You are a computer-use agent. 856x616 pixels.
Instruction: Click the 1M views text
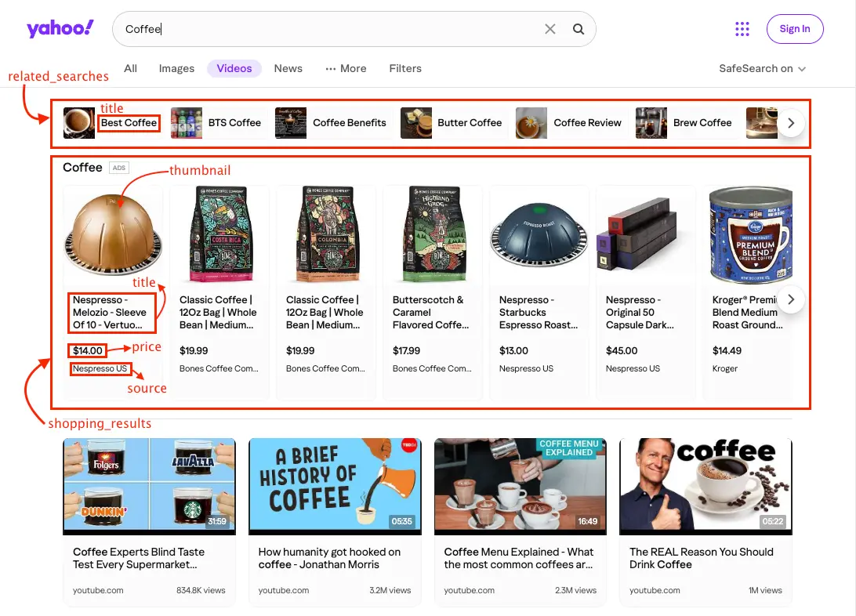click(765, 590)
